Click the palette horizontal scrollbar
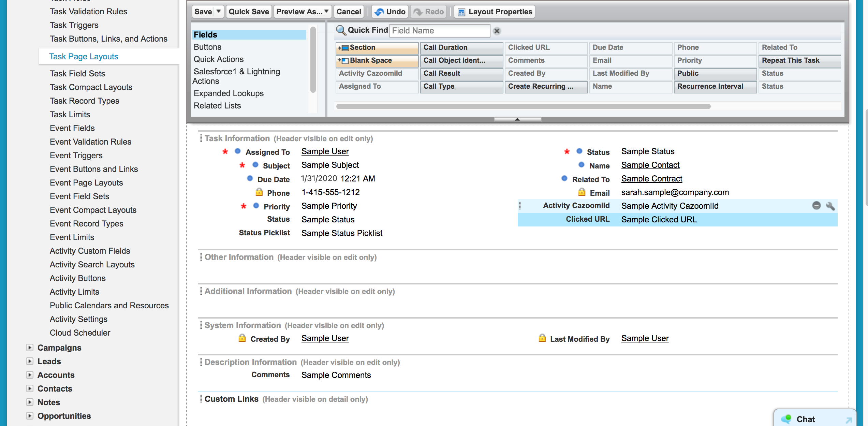The height and width of the screenshot is (426, 868). click(x=523, y=106)
